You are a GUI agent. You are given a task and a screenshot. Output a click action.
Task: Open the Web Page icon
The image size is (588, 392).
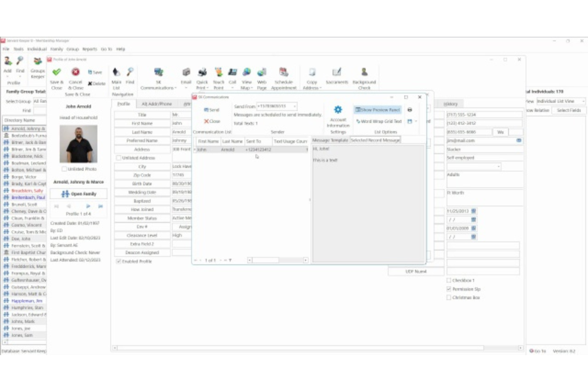[x=261, y=72]
